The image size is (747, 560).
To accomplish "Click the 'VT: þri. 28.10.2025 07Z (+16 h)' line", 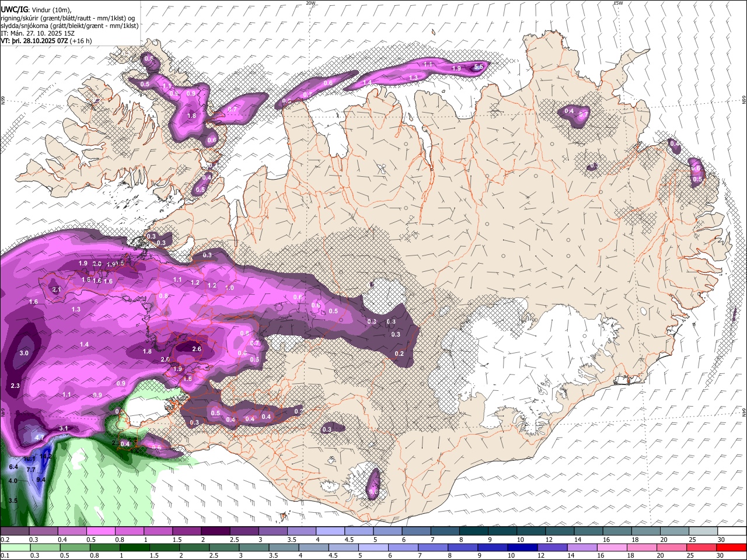I will pos(47,41).
